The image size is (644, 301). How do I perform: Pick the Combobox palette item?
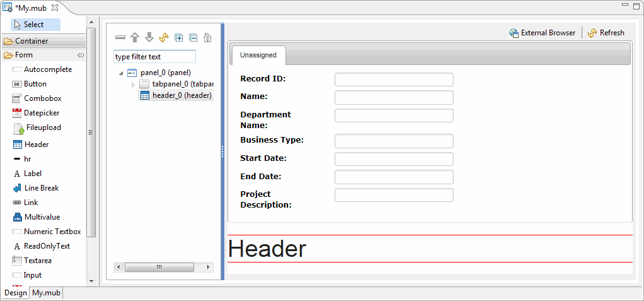coord(37,98)
